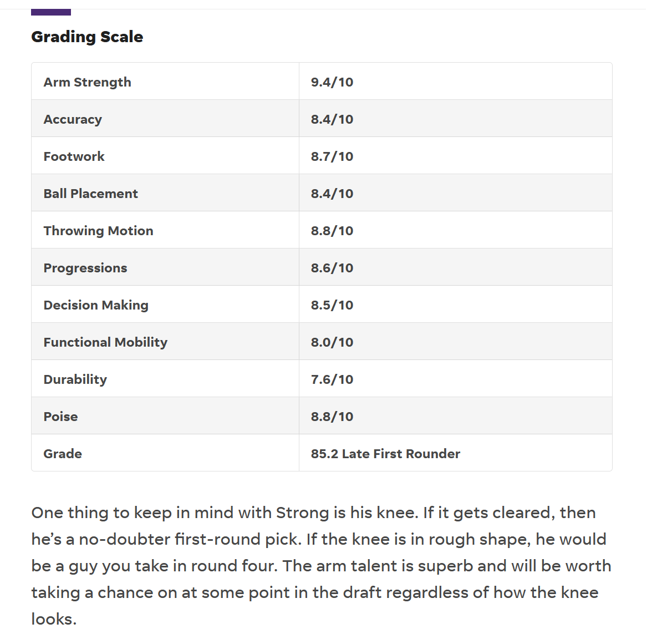The height and width of the screenshot is (644, 657).
Task: Click the Arm Strength row label
Action: 87,82
